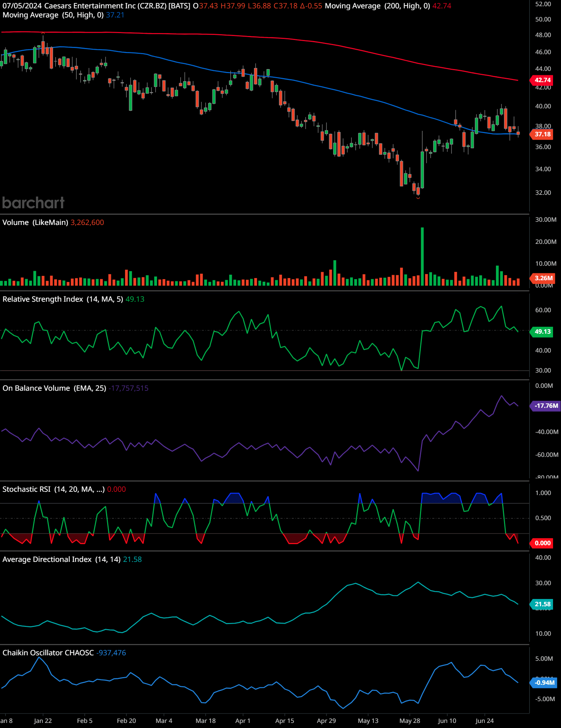561x728 pixels.
Task: Click the Apr 1 date axis label
Action: point(243,721)
